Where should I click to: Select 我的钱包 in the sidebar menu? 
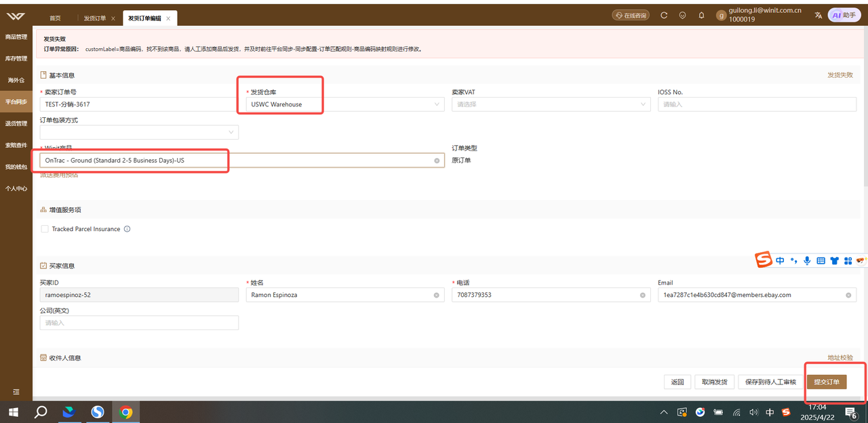click(x=16, y=166)
